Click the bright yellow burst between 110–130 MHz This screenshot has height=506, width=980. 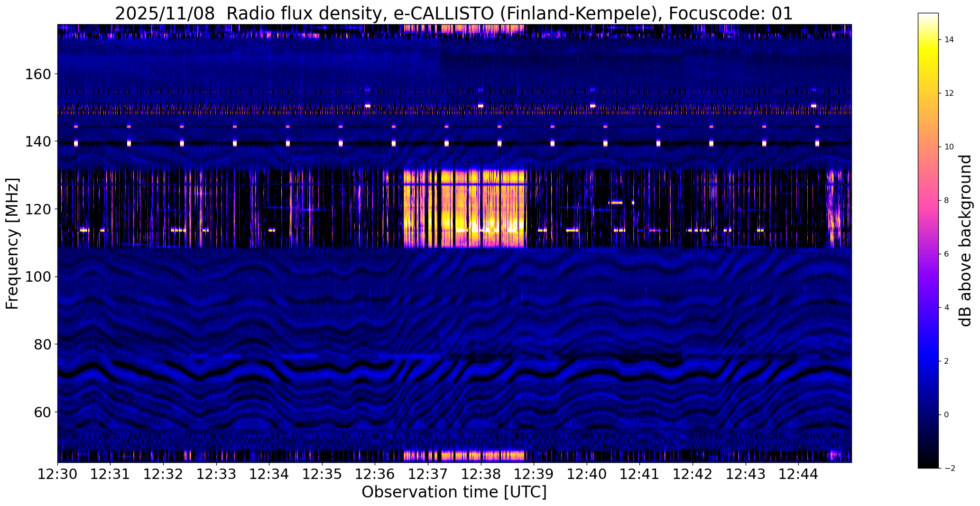pyautogui.click(x=465, y=209)
